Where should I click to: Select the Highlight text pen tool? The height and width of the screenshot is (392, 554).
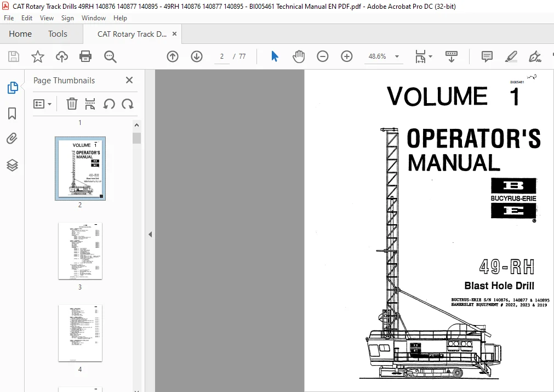click(x=511, y=56)
